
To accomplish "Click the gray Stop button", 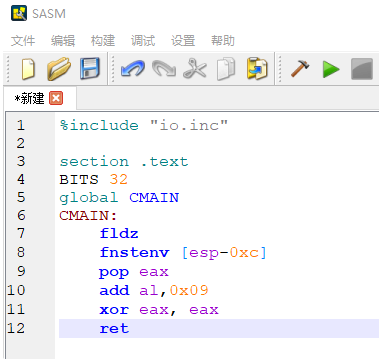I will coord(362,69).
